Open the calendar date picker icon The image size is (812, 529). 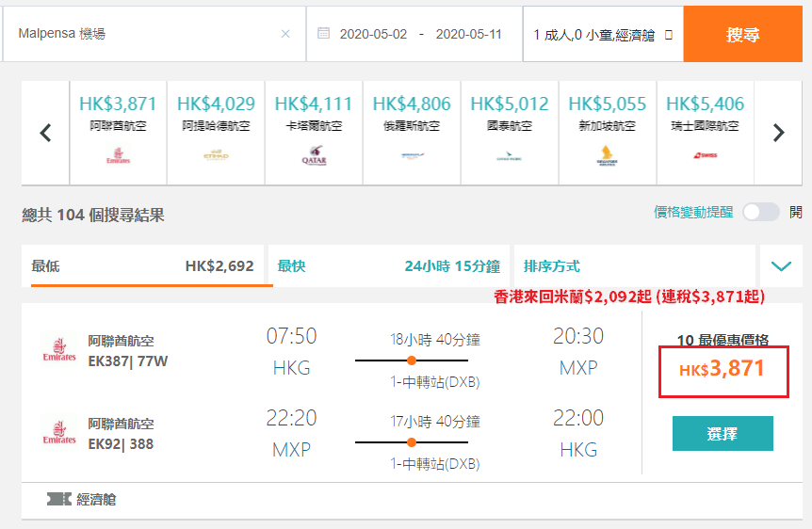coord(324,34)
